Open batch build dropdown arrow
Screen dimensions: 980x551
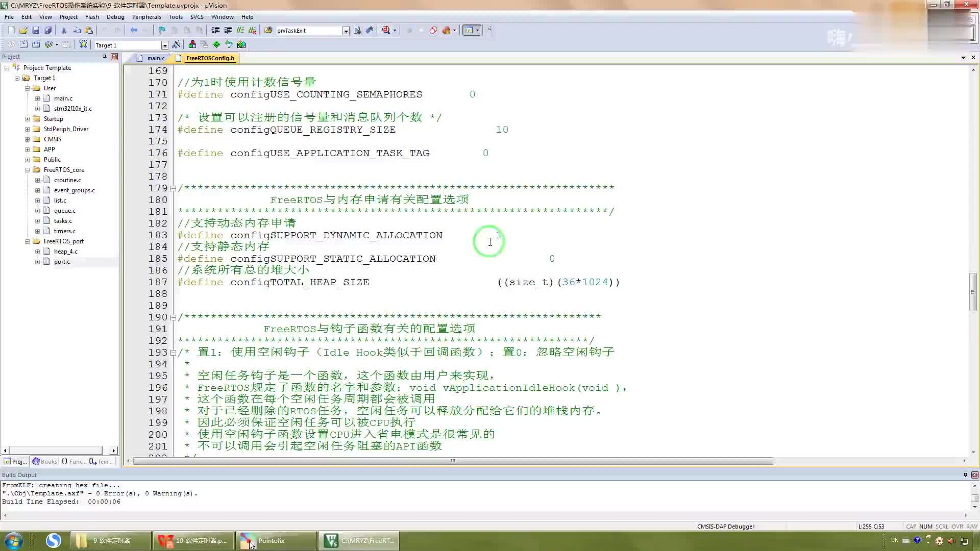(x=57, y=44)
